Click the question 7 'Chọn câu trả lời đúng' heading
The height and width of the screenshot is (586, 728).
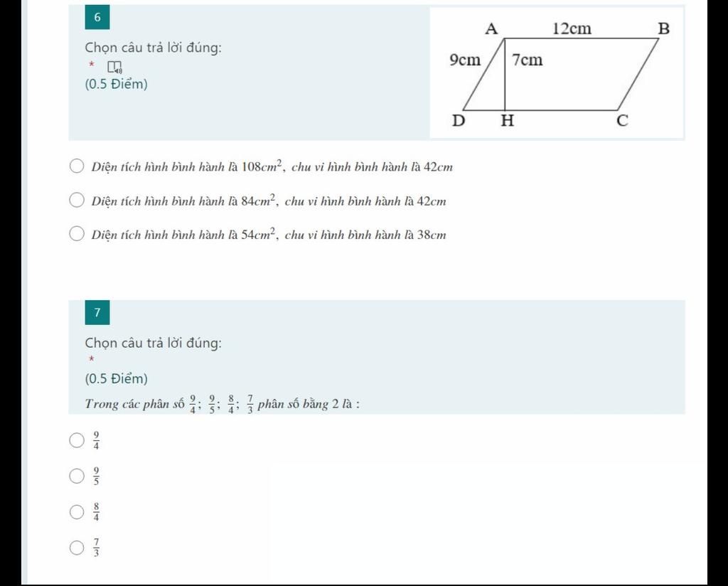pos(154,343)
